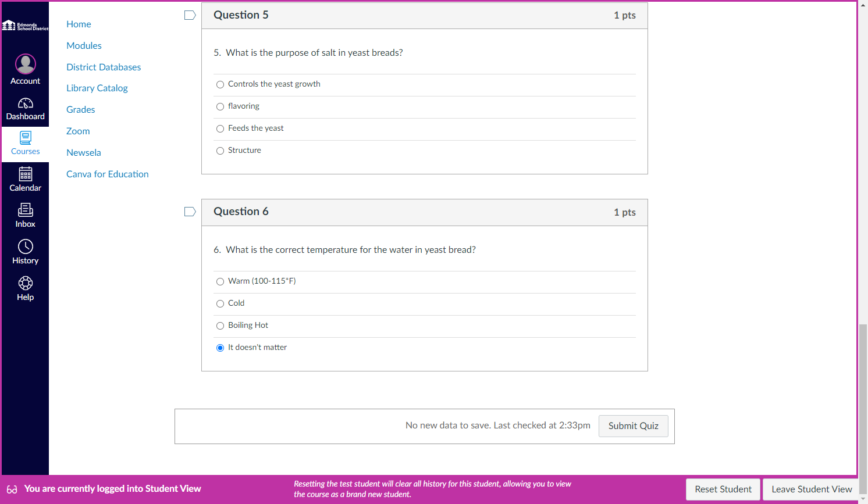Click the Submit Quiz button
The width and height of the screenshot is (868, 504).
click(634, 426)
